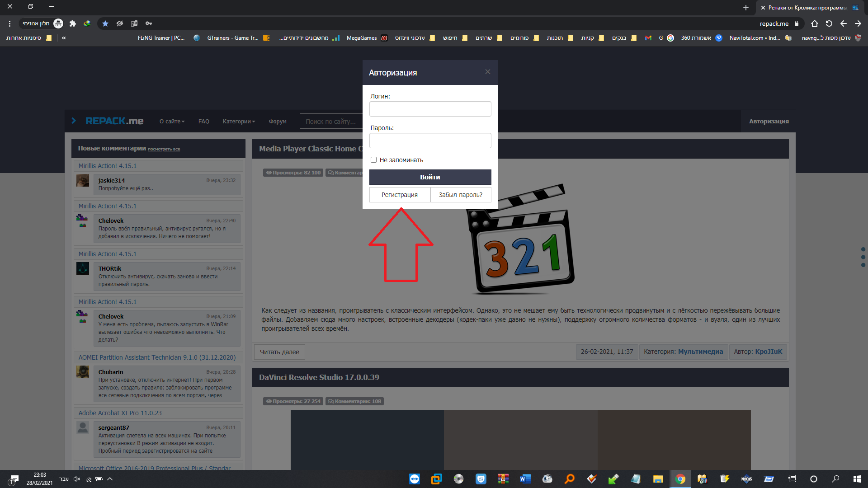Click the incognito window profile chip
This screenshot has width=868, height=488.
pos(42,23)
